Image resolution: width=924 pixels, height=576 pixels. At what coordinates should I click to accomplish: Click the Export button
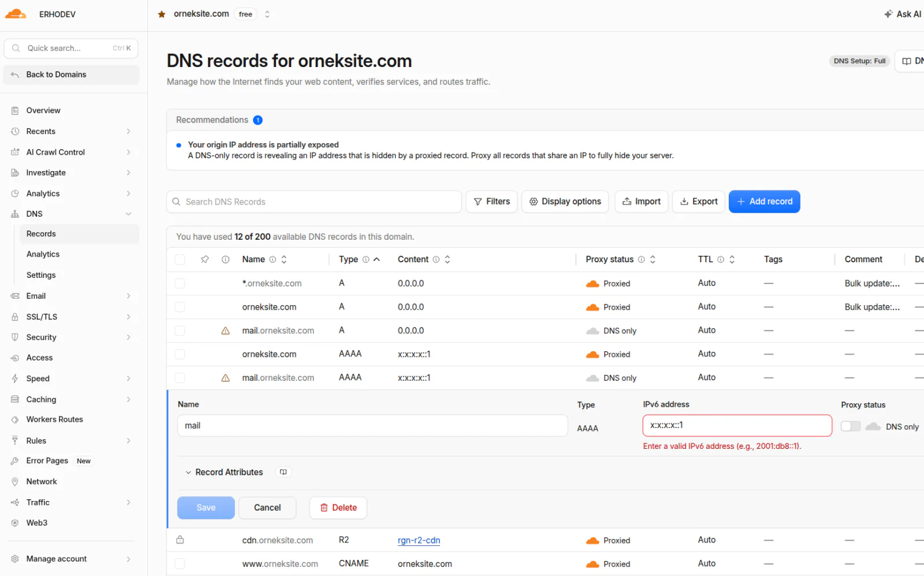click(x=698, y=202)
